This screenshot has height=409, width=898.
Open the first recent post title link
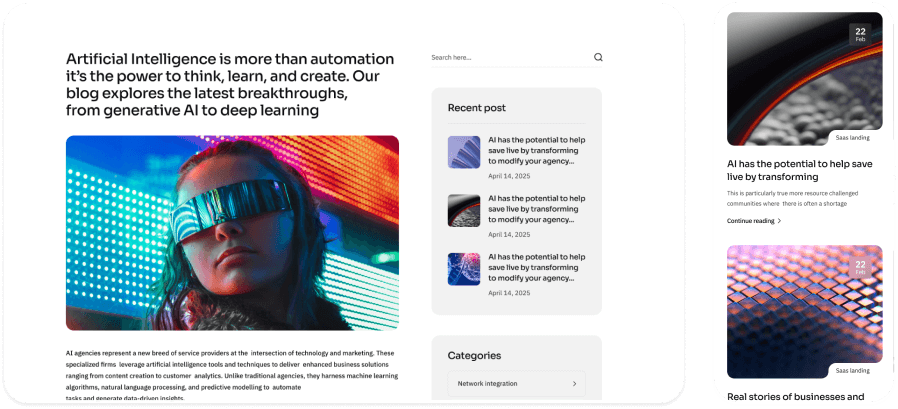(536, 150)
